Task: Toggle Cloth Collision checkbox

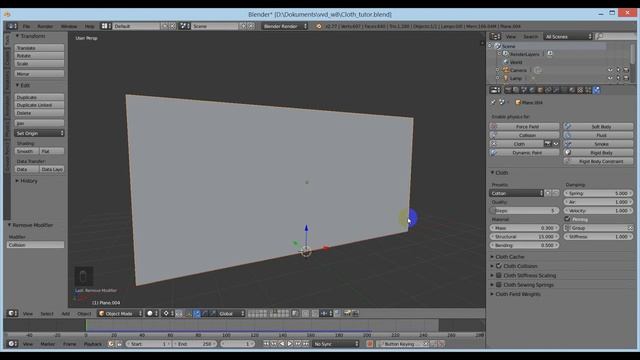Action: coord(499,266)
